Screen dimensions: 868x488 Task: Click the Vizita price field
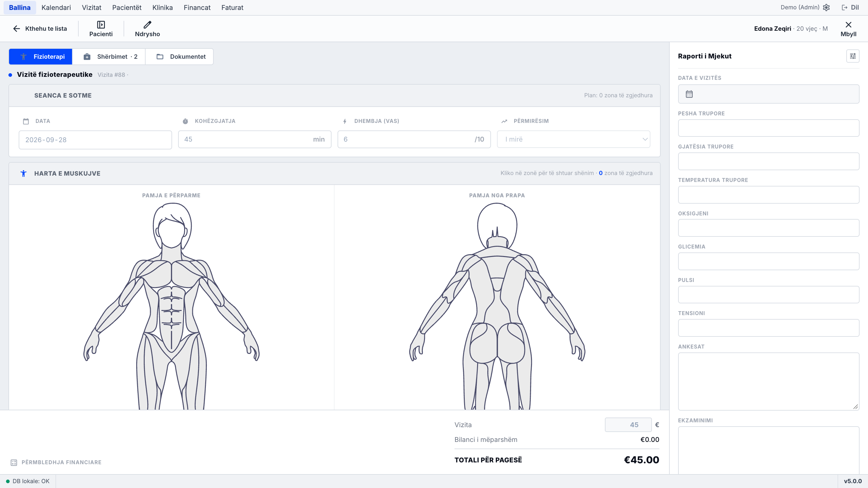628,425
